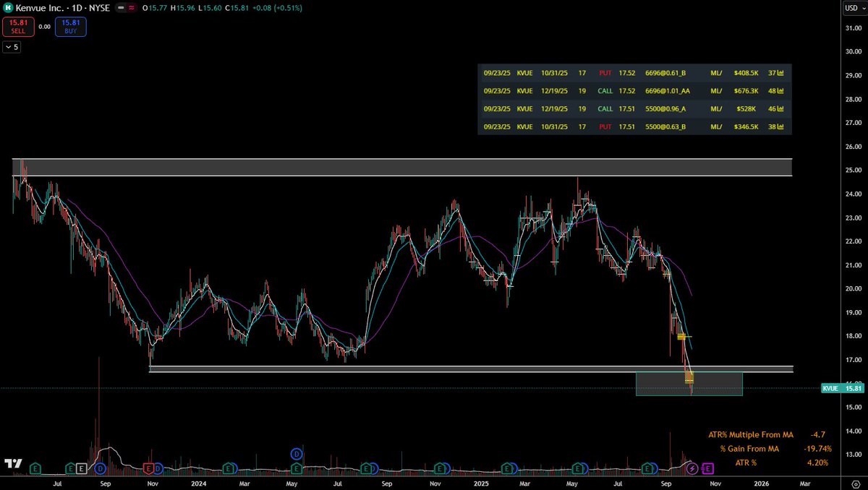Click the red E earnings marker
Screen dimensions: 868x490
coord(149,468)
